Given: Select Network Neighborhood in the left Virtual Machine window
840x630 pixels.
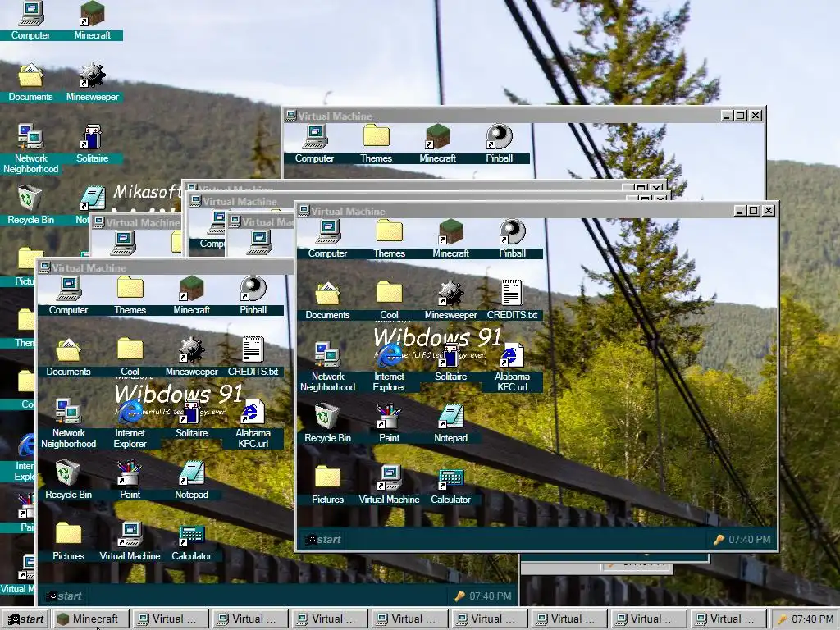Looking at the screenshot, I should tap(68, 423).
